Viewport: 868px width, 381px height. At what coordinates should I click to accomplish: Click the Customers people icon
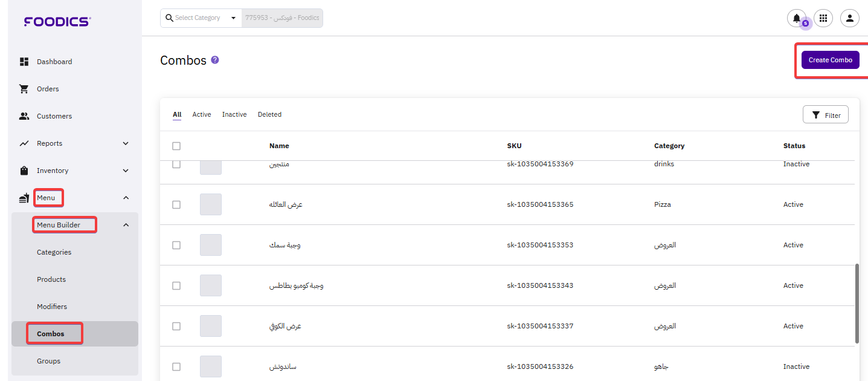click(24, 116)
